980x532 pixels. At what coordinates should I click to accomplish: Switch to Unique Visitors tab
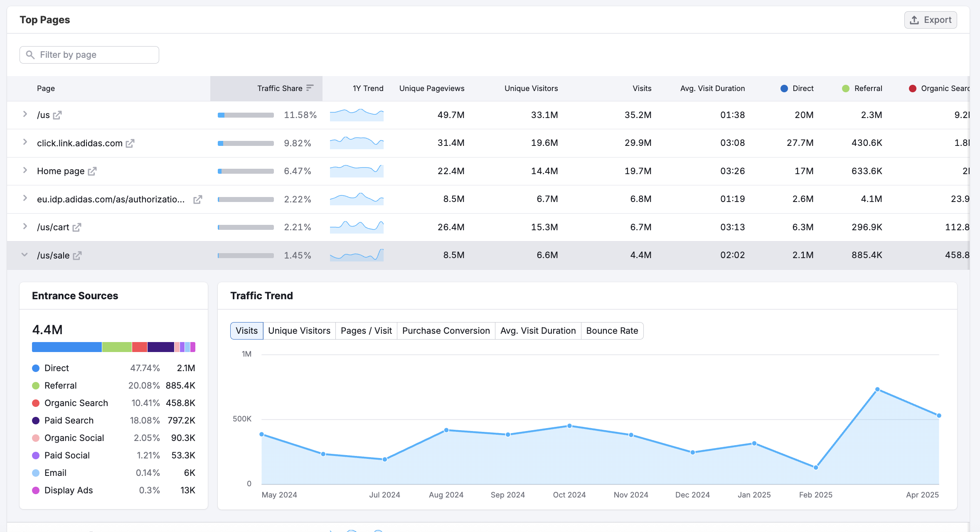[x=299, y=331]
